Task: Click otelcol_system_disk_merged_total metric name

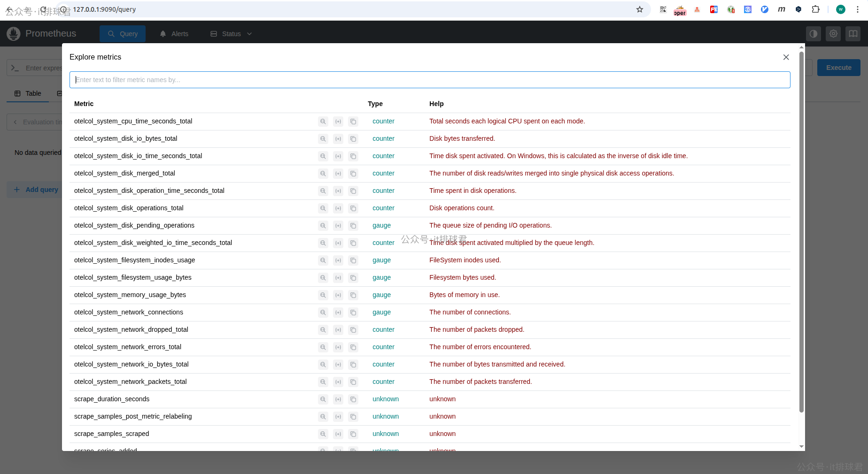Action: 124,173
